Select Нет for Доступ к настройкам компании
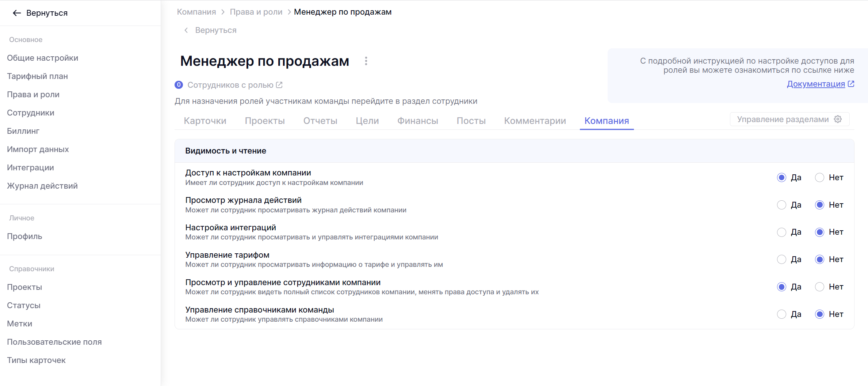Image resolution: width=868 pixels, height=386 pixels. point(819,178)
